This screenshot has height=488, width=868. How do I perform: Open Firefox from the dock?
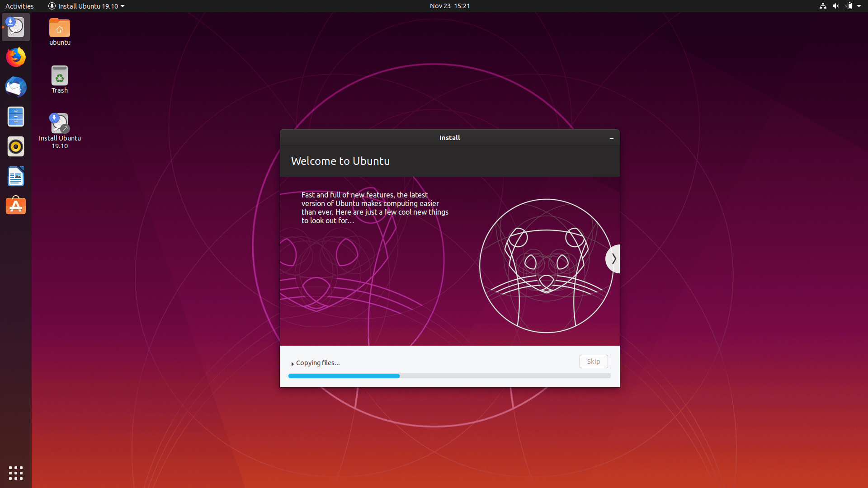point(15,57)
